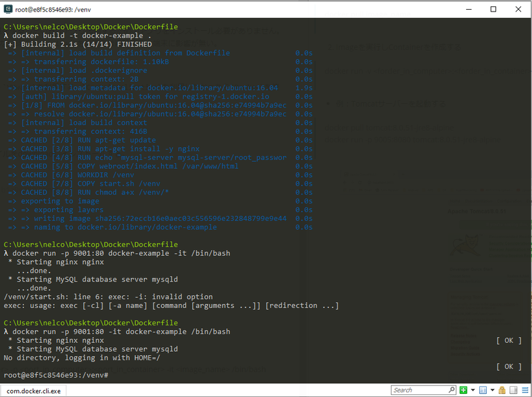The width and height of the screenshot is (532, 397).
Task: Click the first '[ OK ]' status marker
Action: (509, 340)
